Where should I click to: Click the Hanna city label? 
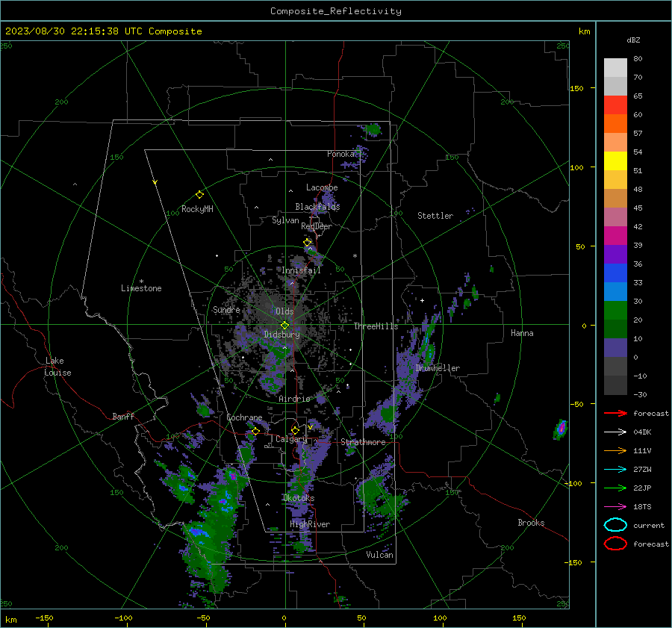click(x=522, y=333)
